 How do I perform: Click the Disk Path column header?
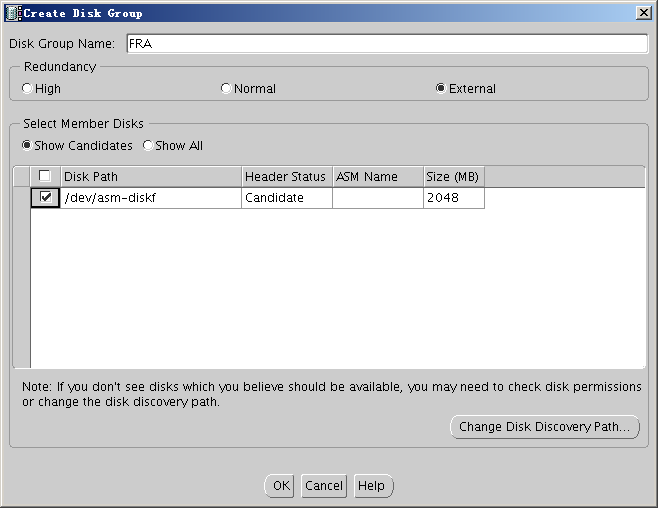(x=150, y=177)
